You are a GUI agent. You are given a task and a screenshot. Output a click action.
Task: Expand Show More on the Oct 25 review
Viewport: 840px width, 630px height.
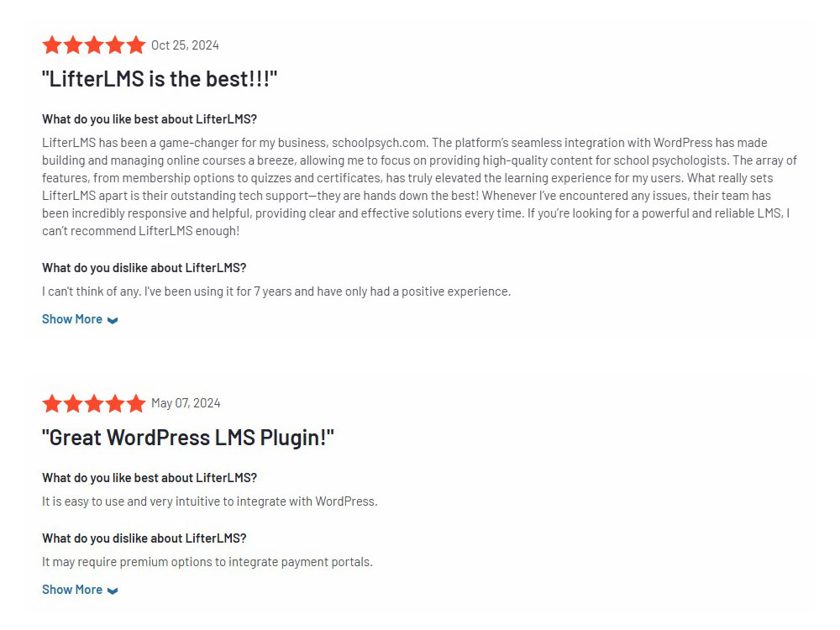pyautogui.click(x=80, y=319)
